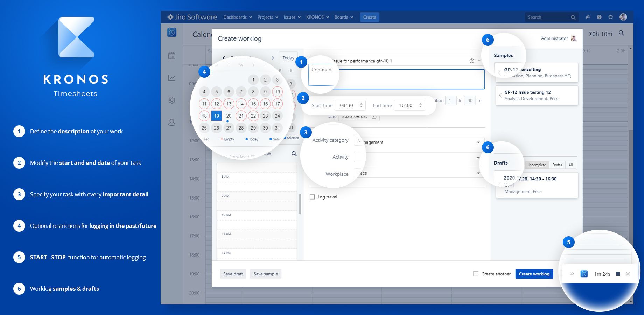Screen dimensions: 644x315
Task: Open the calendar view sidebar icon
Action: click(171, 56)
